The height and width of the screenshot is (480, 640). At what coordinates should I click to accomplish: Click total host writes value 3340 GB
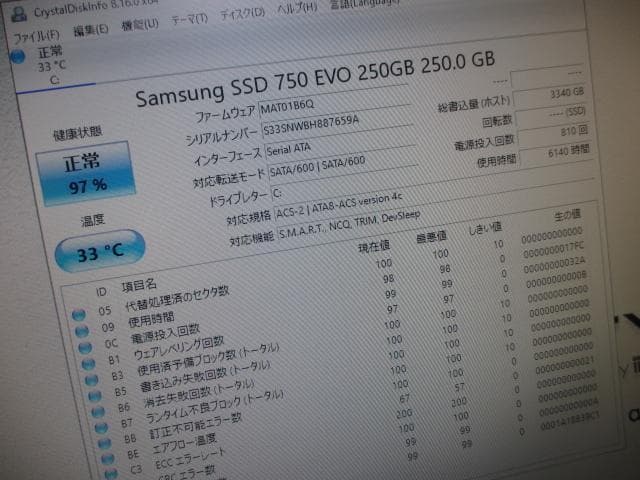pyautogui.click(x=550, y=96)
